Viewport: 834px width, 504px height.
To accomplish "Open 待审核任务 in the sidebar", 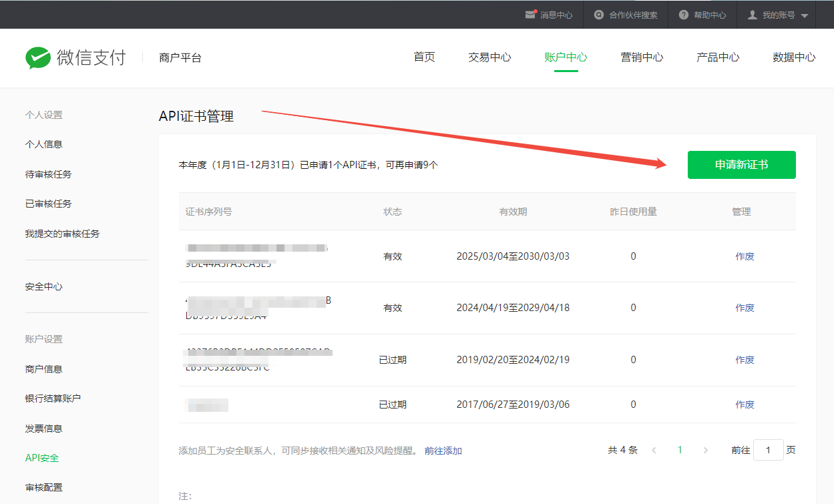I will coord(48,174).
